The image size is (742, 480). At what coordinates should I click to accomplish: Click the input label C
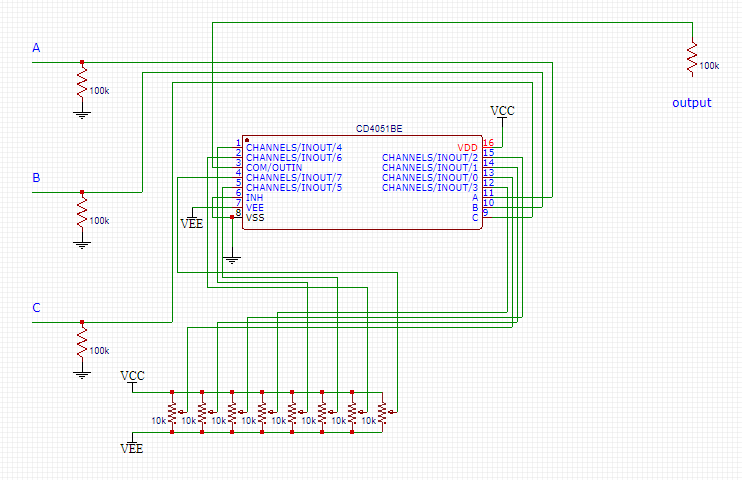tap(37, 308)
